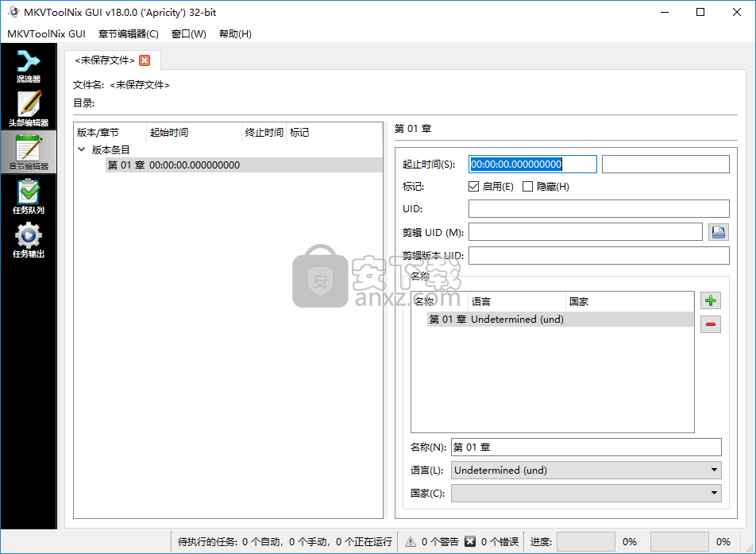The image size is (756, 554).
Task: Close the 未保存文件 tab with red X
Action: point(145,60)
